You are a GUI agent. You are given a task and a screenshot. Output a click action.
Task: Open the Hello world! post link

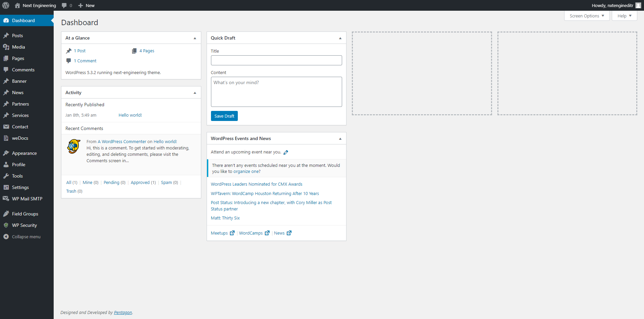pos(130,115)
